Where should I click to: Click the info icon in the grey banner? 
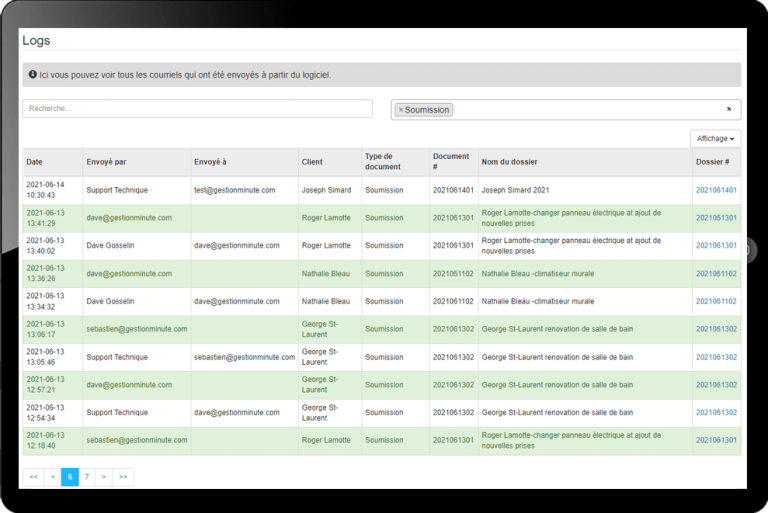[x=32, y=74]
